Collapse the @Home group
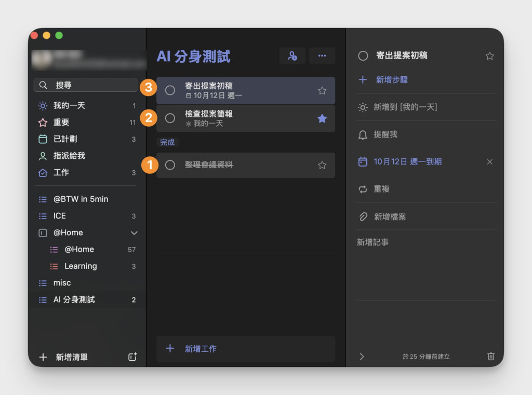Viewport: 532px width, 395px height. pos(134,233)
